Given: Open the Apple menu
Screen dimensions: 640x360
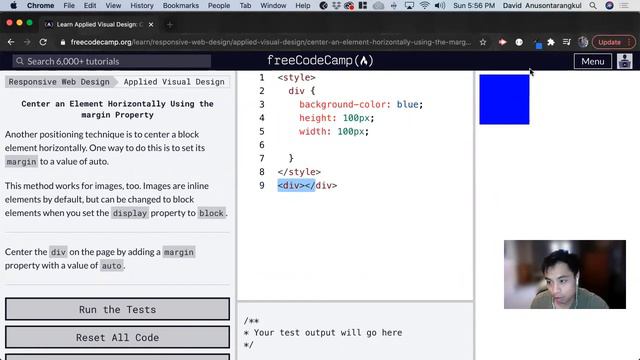Looking at the screenshot, I should click(x=13, y=5).
